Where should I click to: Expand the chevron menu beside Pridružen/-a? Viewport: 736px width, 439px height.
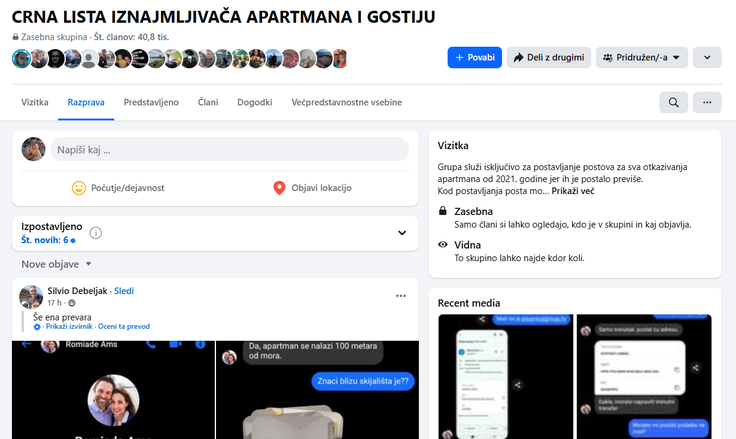click(x=707, y=57)
